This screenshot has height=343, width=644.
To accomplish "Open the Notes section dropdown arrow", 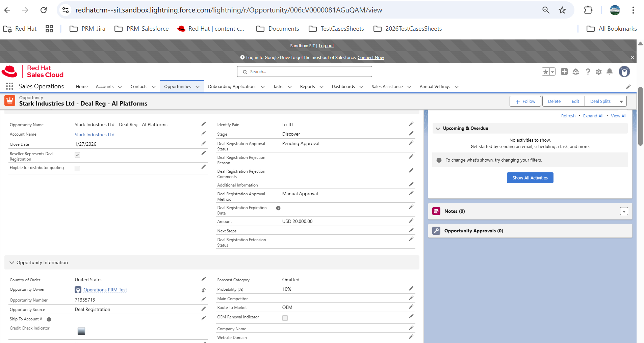I will pyautogui.click(x=624, y=211).
